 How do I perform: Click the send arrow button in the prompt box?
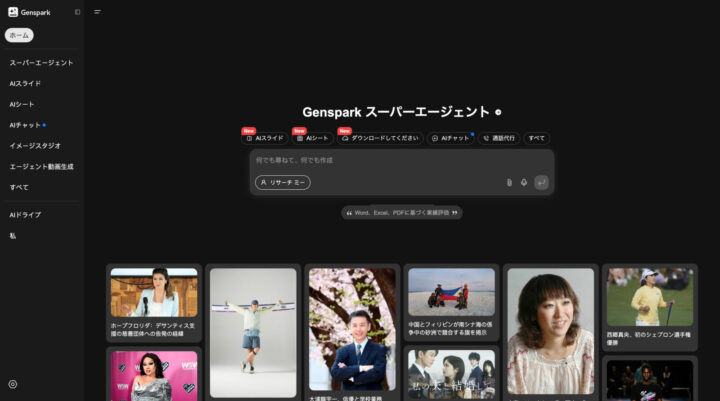tap(541, 182)
